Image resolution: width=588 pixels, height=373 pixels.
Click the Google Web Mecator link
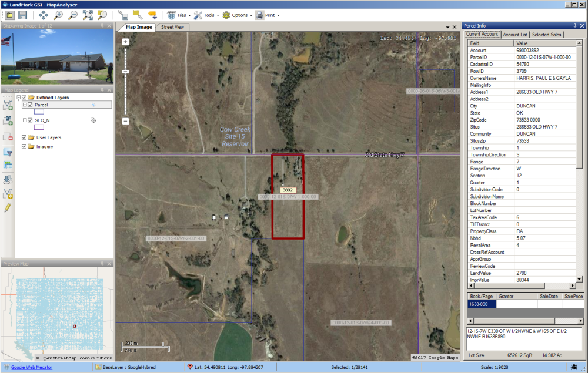click(32, 367)
